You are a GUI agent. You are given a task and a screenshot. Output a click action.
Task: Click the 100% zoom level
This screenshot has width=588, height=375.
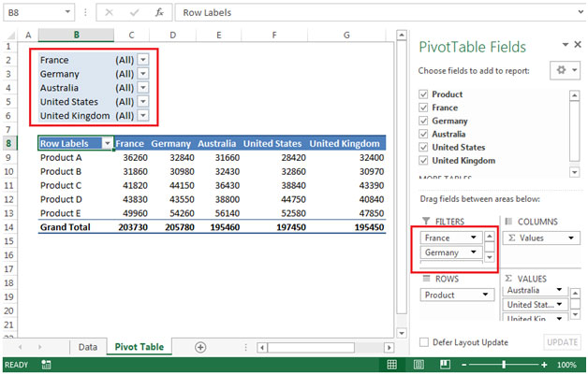[x=566, y=365]
